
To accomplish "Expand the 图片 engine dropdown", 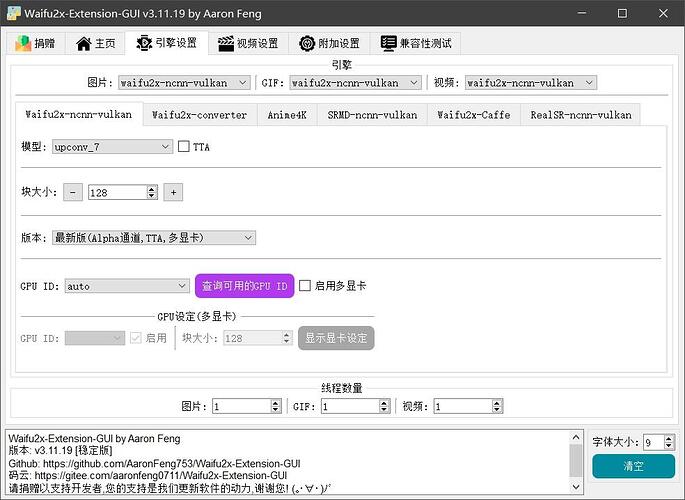I will click(184, 83).
